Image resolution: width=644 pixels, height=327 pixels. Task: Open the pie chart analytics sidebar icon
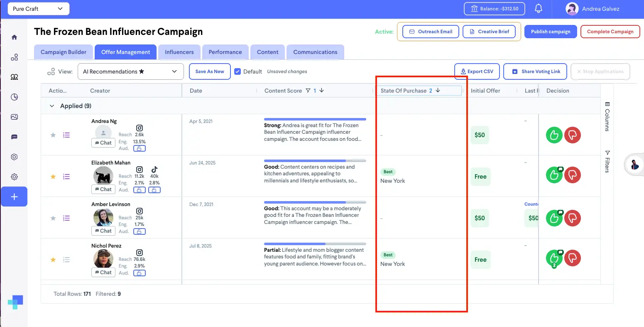click(x=14, y=97)
